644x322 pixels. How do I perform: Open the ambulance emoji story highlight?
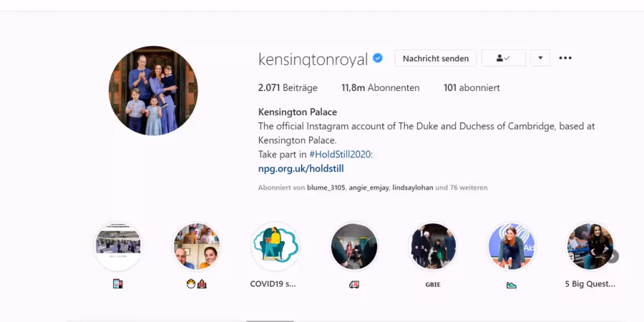(353, 246)
